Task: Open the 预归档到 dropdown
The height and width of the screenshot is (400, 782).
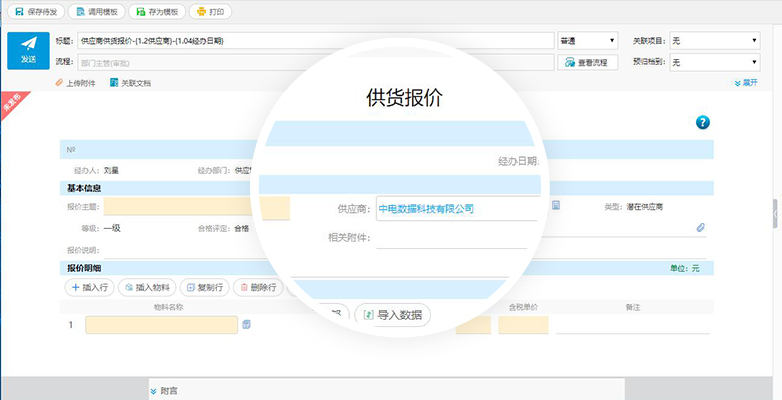Action: [714, 62]
